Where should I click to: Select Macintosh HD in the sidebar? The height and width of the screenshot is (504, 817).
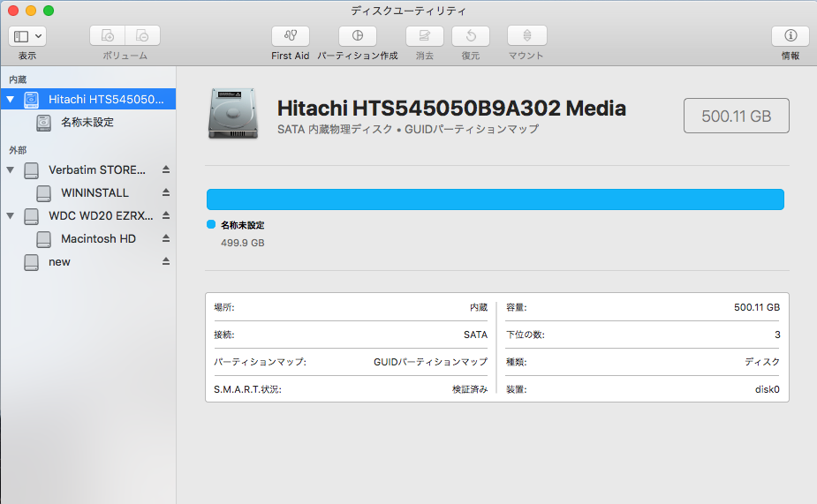(x=98, y=238)
